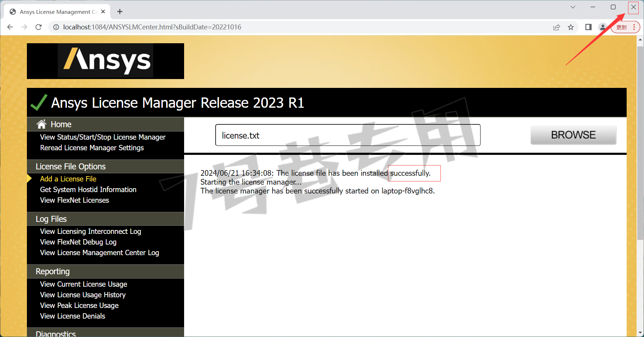Screen dimensions: 644x337
Task: Click the Home house icon
Action: 41,124
